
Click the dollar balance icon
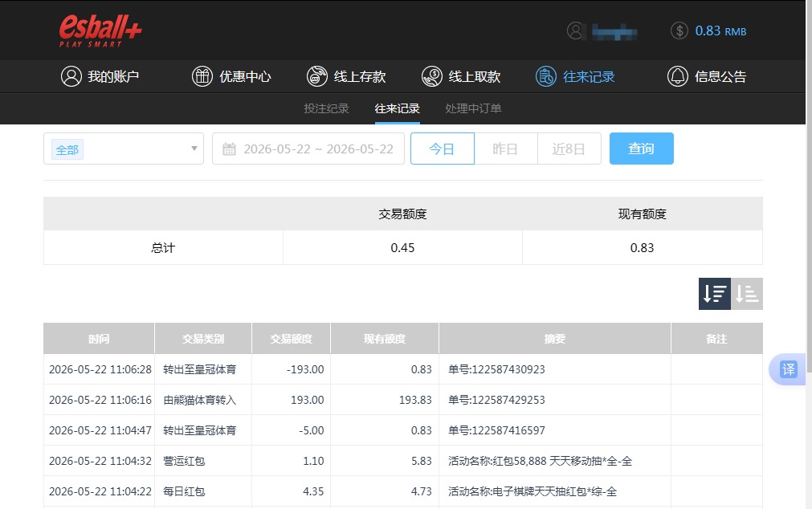tap(679, 31)
